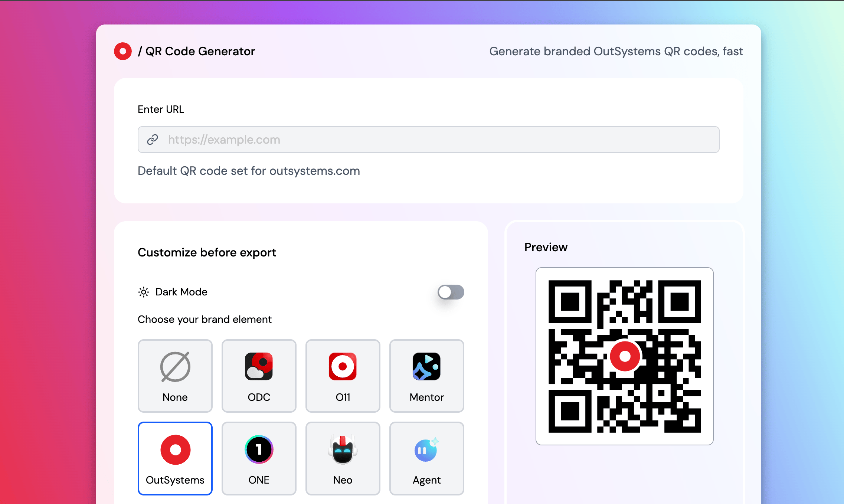This screenshot has width=844, height=504.
Task: Click the Mentor label text
Action: 426,397
